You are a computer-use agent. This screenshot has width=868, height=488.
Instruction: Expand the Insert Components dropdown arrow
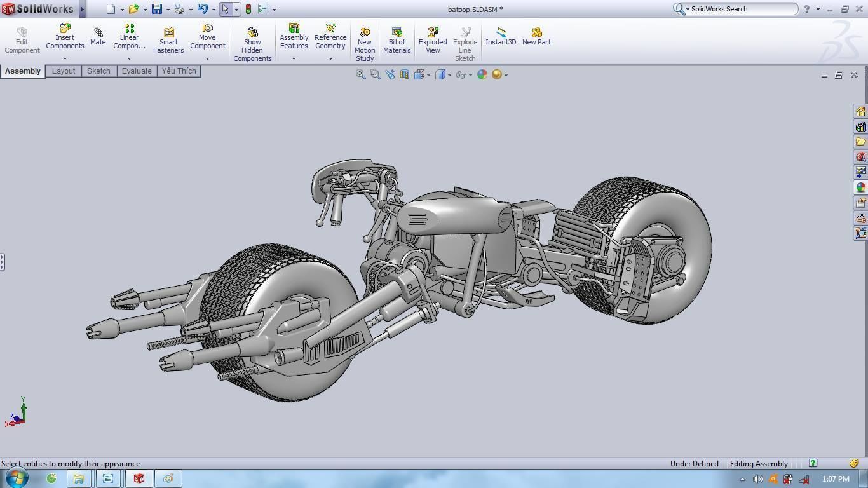pyautogui.click(x=65, y=58)
